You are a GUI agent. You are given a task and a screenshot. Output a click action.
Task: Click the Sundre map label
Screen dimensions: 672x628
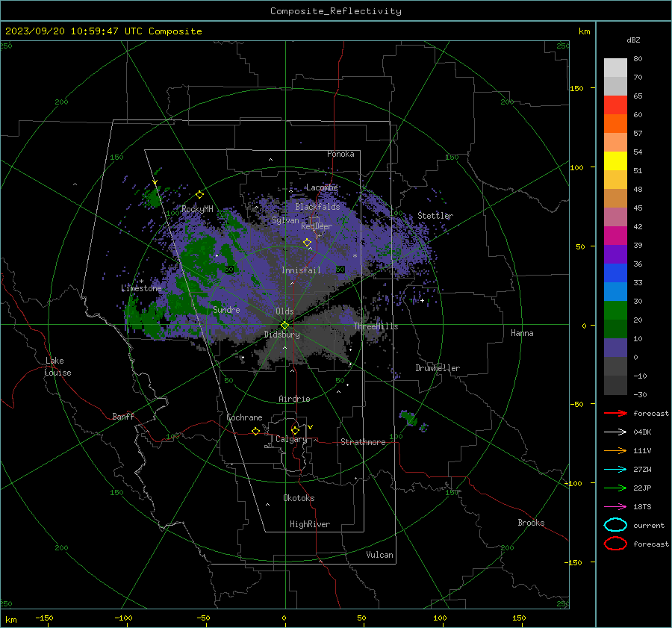point(226,309)
